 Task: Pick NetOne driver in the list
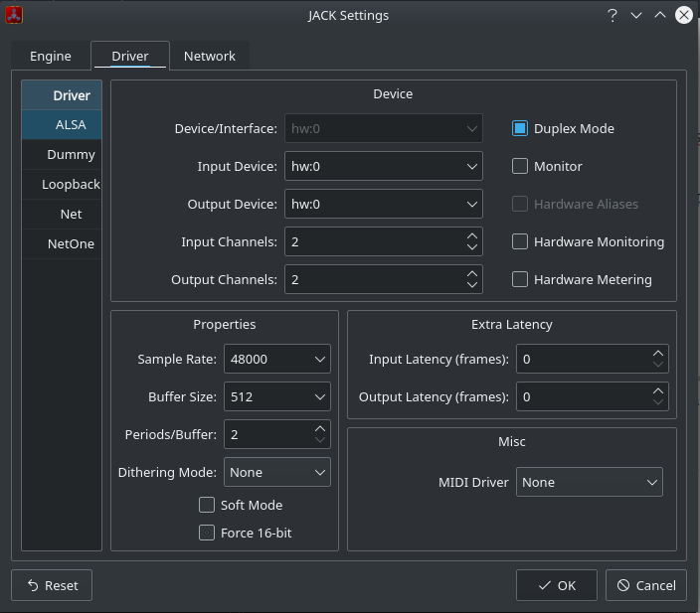(x=62, y=244)
